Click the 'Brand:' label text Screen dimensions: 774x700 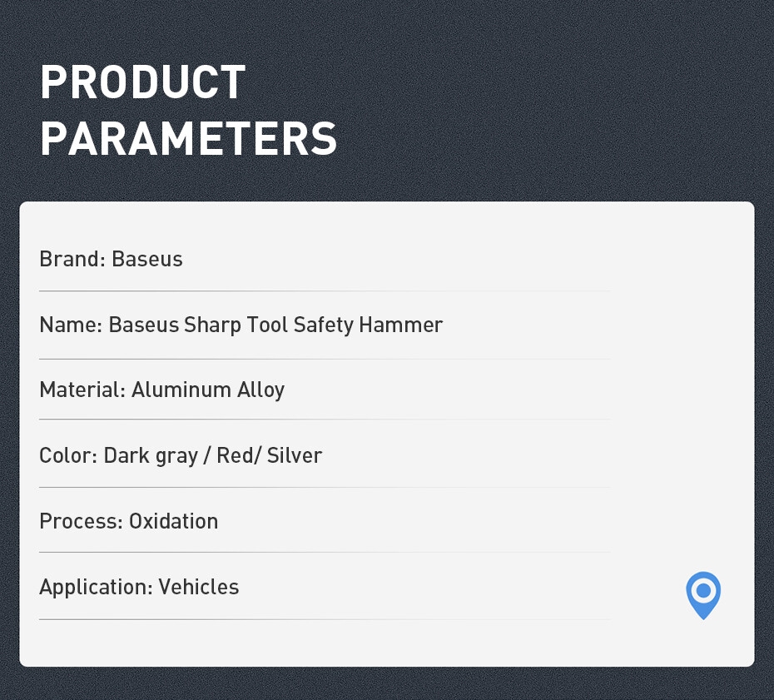tap(72, 259)
